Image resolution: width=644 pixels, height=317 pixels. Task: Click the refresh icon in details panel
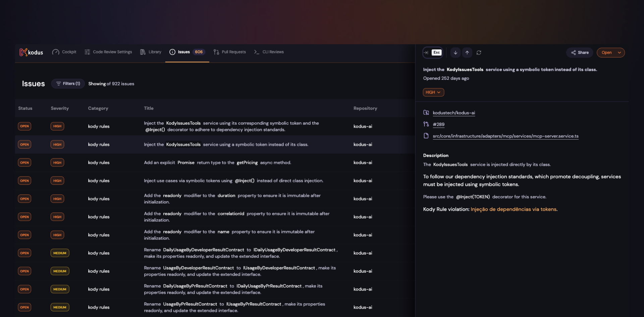[479, 52]
